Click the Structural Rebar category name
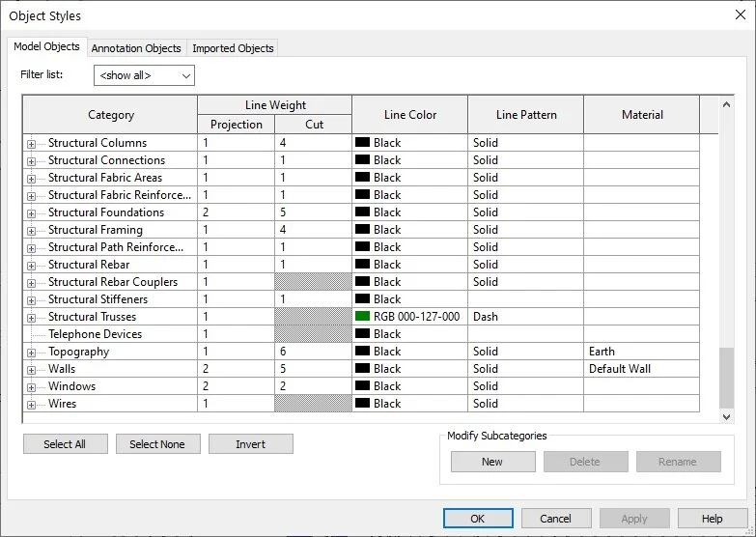Image resolution: width=756 pixels, height=537 pixels. 89,265
